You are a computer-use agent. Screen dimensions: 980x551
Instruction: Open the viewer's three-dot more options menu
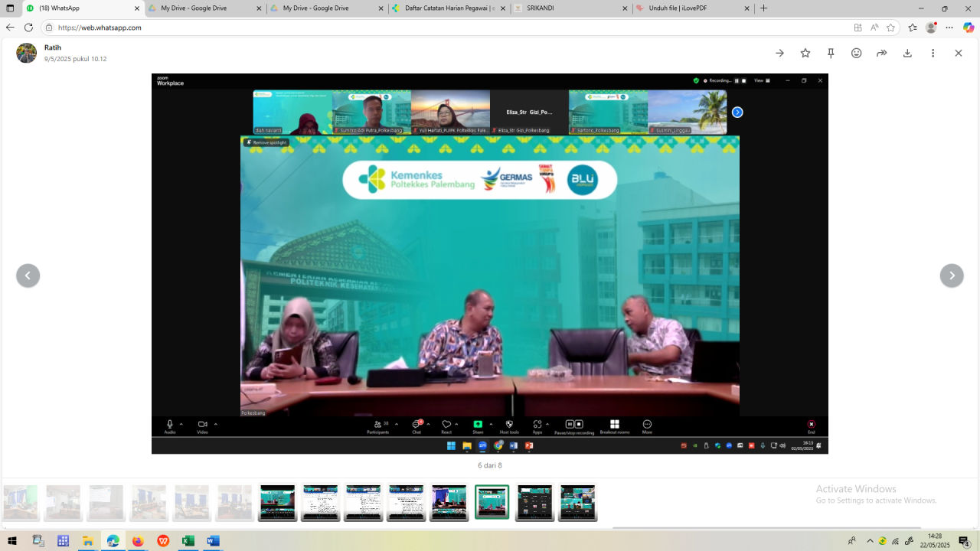933,53
